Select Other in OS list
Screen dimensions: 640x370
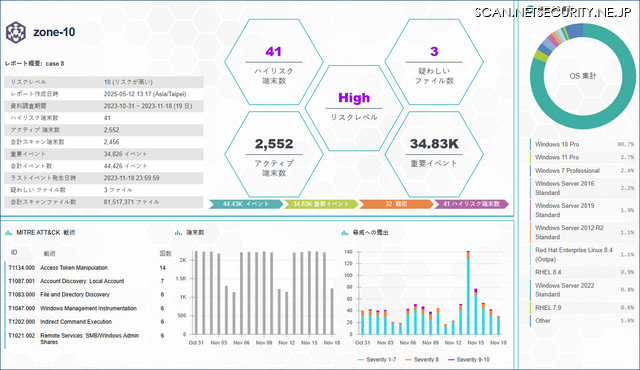point(582,321)
